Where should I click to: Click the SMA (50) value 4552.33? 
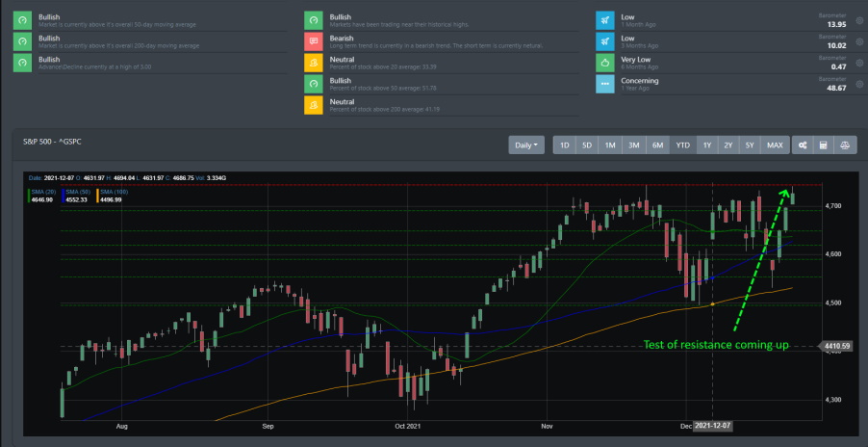tap(78, 199)
